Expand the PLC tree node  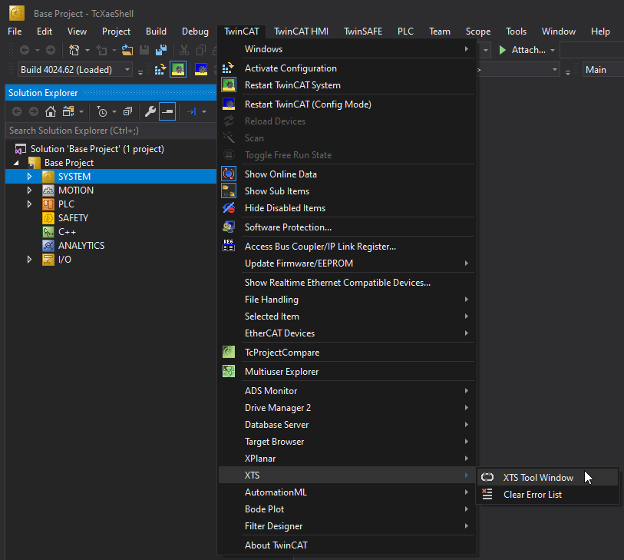click(x=29, y=204)
